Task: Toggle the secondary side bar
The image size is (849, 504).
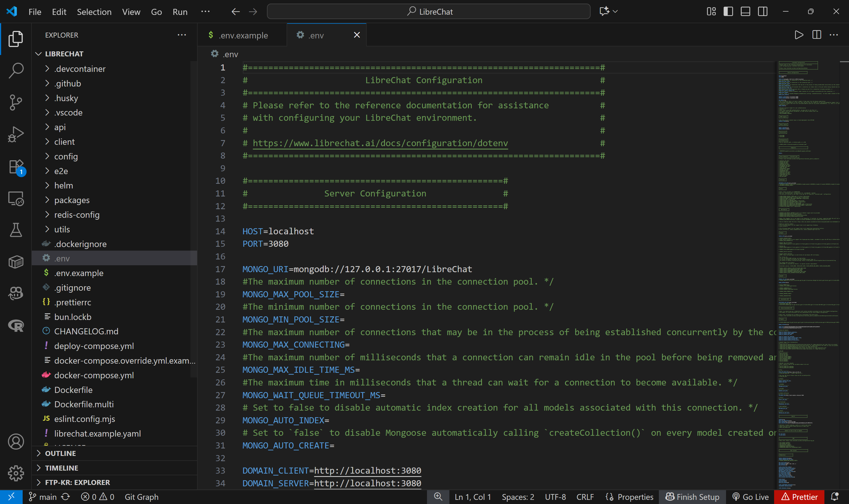Action: point(762,11)
